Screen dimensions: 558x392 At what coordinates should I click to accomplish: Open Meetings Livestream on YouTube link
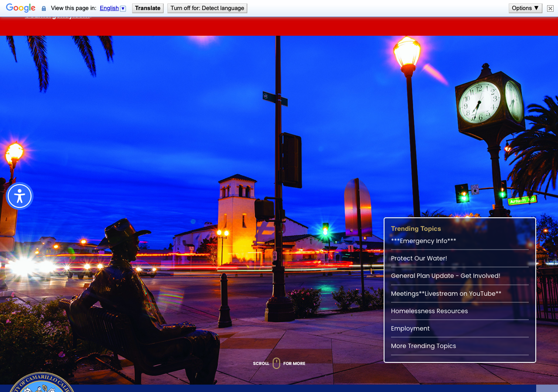(446, 294)
